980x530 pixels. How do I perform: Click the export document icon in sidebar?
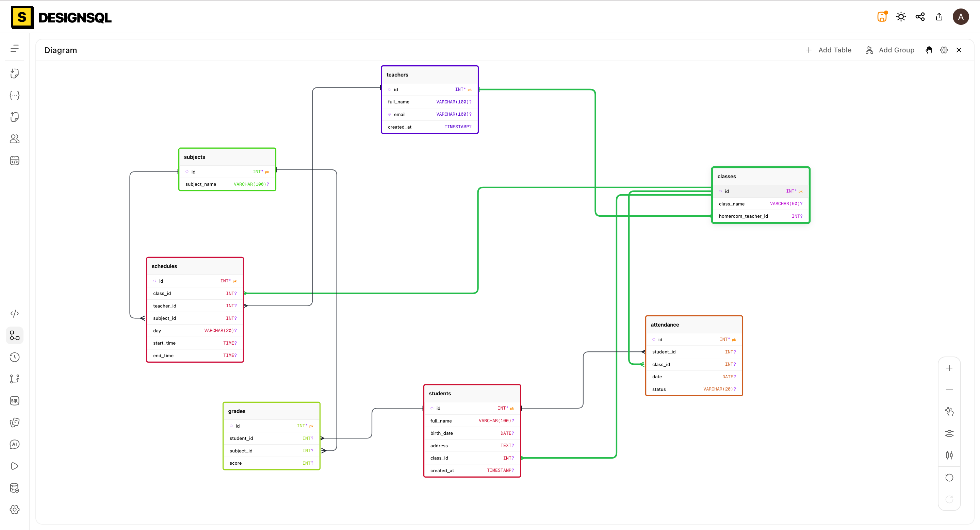point(14,117)
